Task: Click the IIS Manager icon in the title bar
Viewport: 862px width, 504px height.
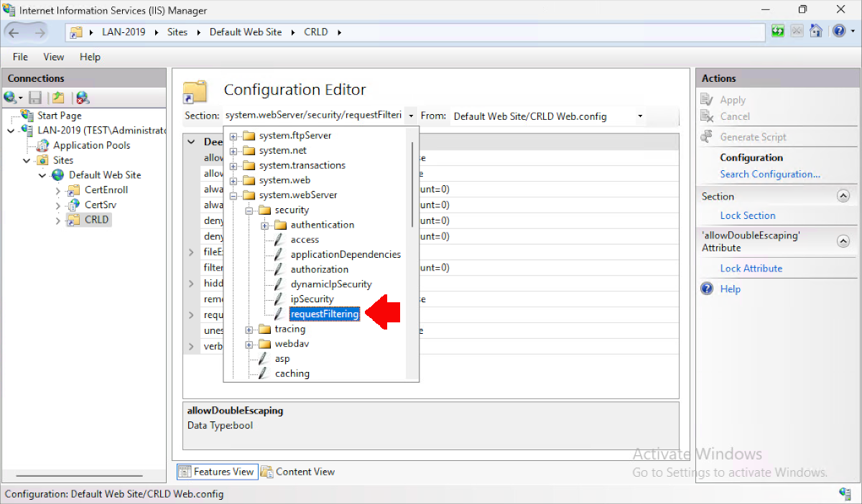Action: tap(9, 10)
